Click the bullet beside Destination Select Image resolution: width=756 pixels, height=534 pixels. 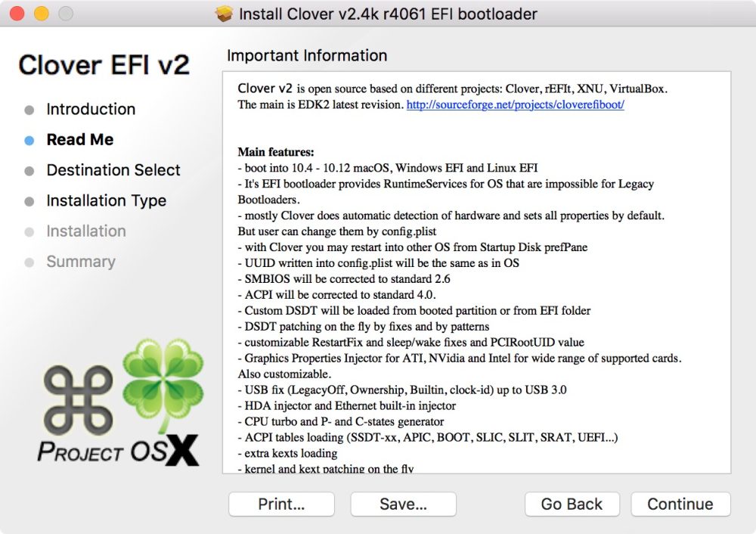[29, 170]
